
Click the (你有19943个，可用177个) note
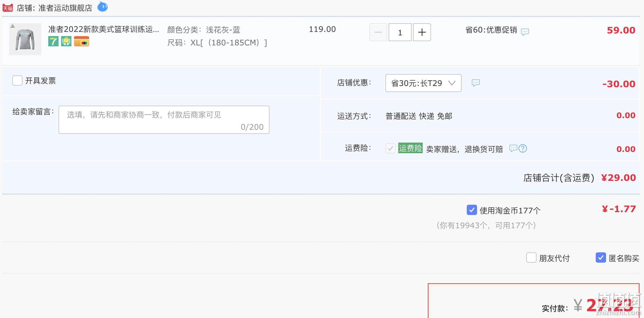(x=486, y=226)
